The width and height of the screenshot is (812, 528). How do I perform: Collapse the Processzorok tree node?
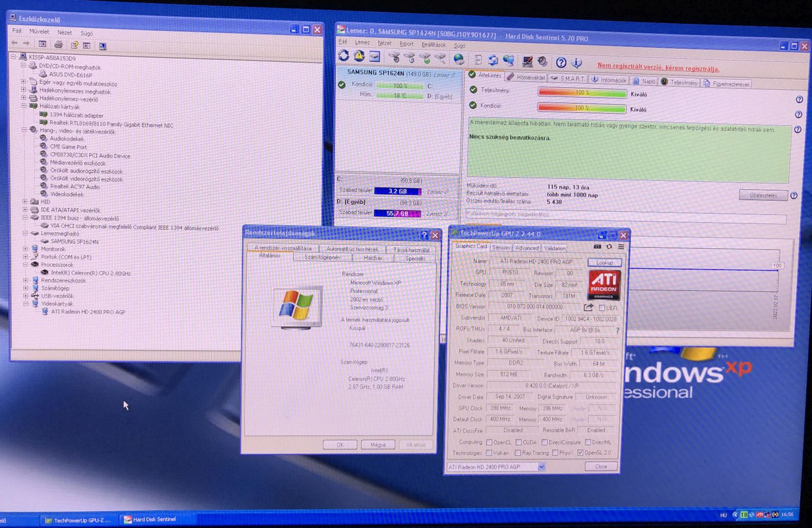(x=24, y=265)
